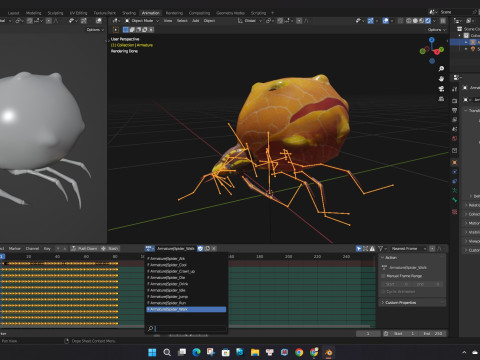Toggle fake user shield icon for the action
Screen dimensions: 480x360
(200, 248)
